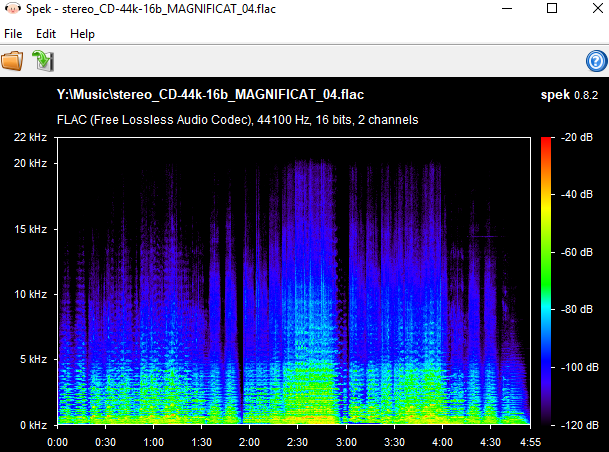Maximize the Spek window
This screenshot has width=609, height=452.
point(552,9)
